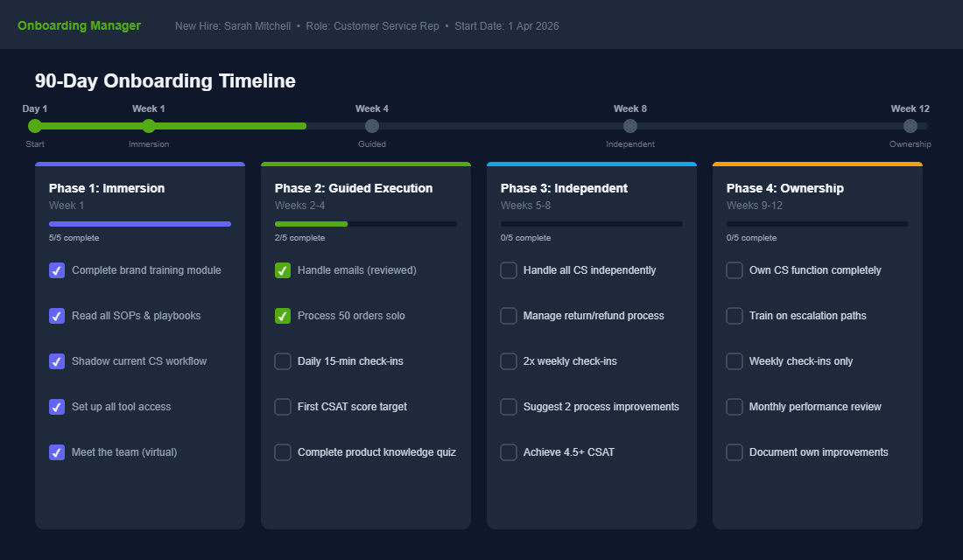Click the Phase 2 progress bar
The height and width of the screenshot is (560, 963).
click(365, 223)
